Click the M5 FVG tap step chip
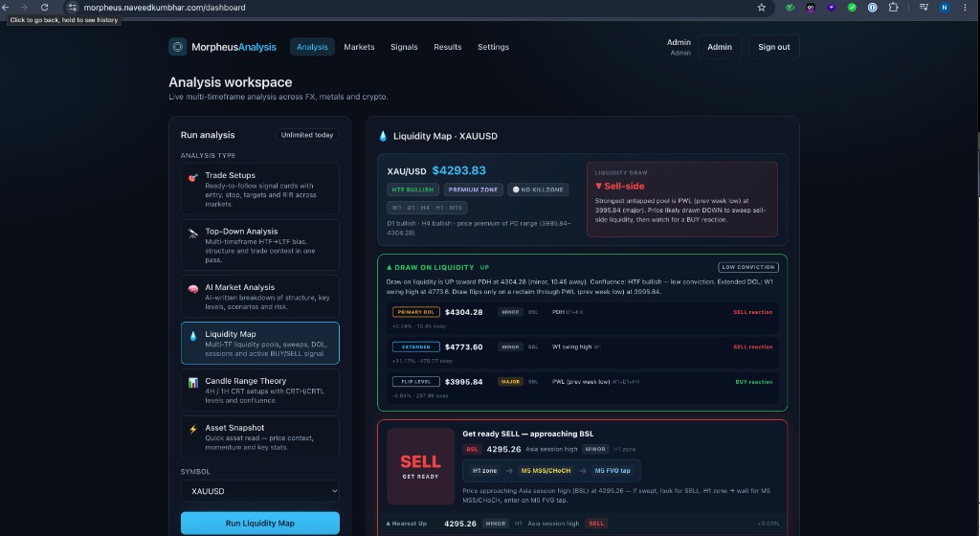Viewport: 980px width, 536px height. point(612,470)
